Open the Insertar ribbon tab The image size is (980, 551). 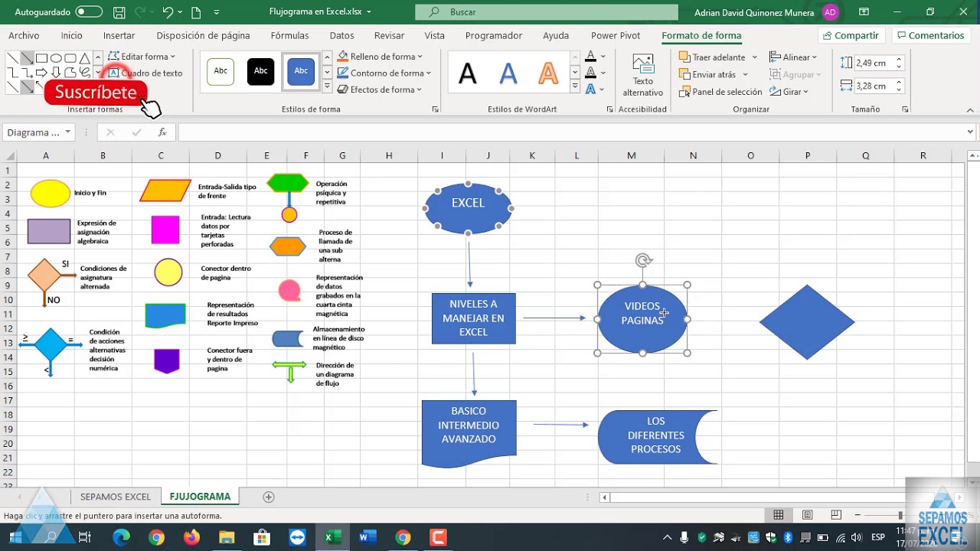pos(119,35)
